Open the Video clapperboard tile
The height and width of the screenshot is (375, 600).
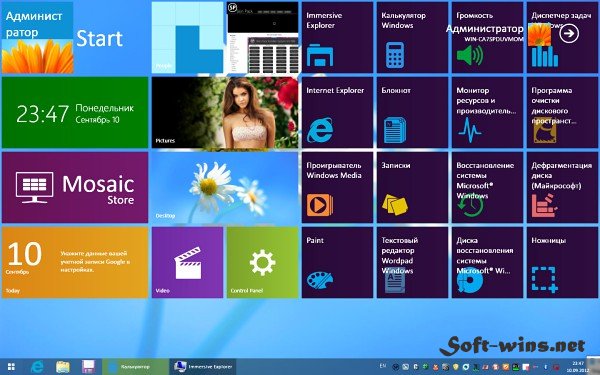[188, 262]
